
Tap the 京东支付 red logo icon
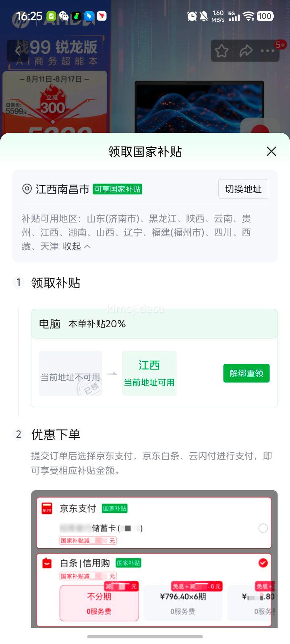point(47,508)
